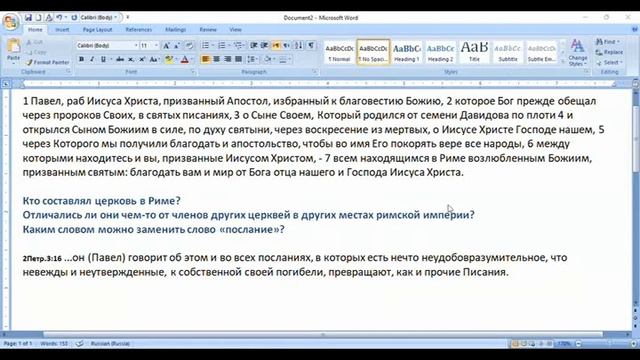Toggle align text left
The image size is (640, 360).
(x=205, y=59)
